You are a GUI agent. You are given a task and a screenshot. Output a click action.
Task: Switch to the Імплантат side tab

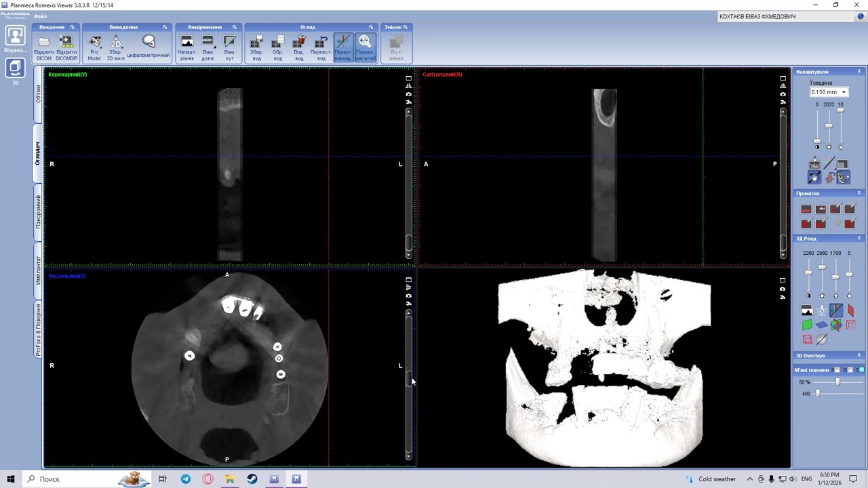(x=38, y=270)
